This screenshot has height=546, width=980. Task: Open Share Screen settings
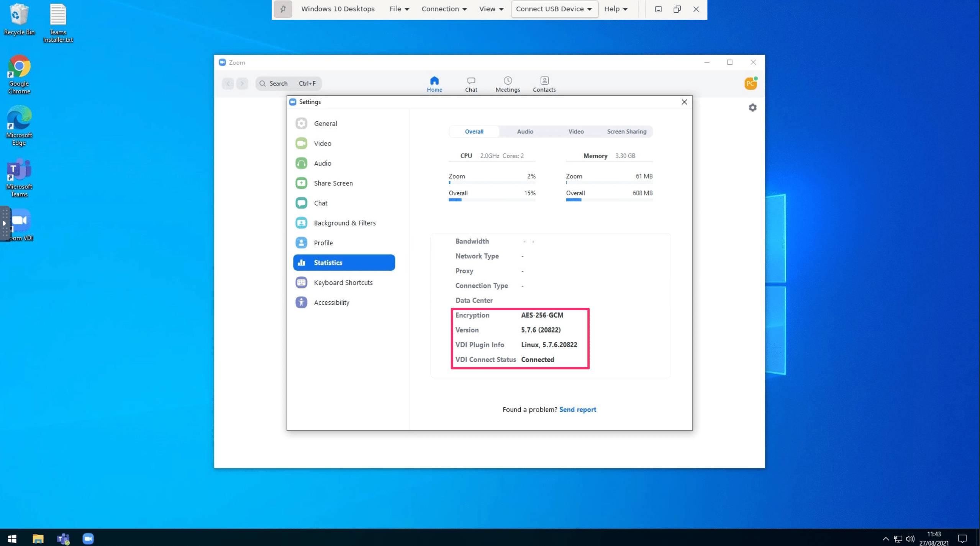pyautogui.click(x=344, y=183)
